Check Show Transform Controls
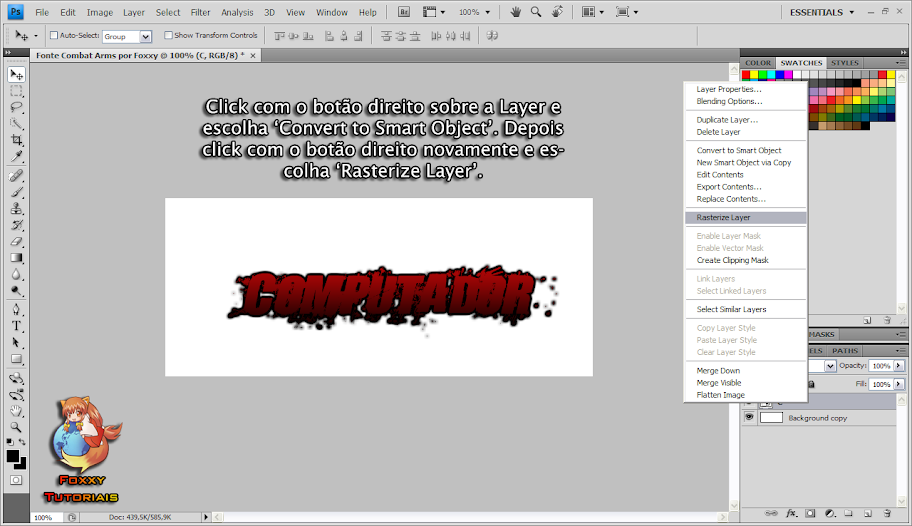The width and height of the screenshot is (912, 526). [169, 35]
